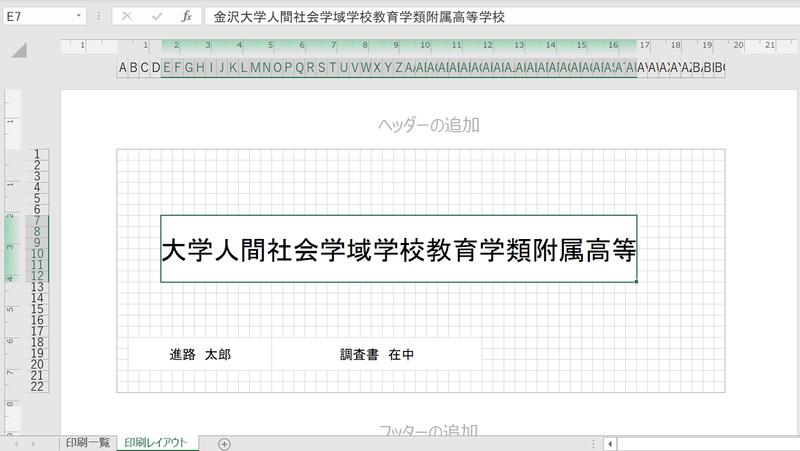Click the next sheet navigation arrow

point(34,444)
